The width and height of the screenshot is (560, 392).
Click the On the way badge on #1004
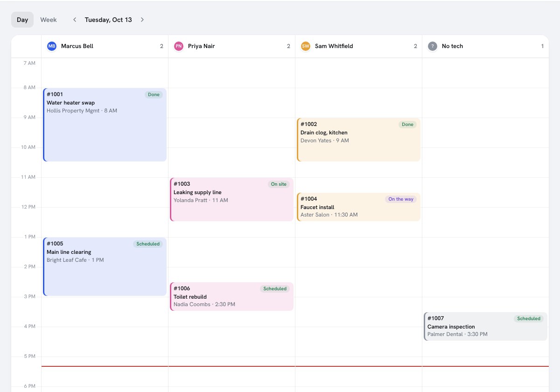401,199
